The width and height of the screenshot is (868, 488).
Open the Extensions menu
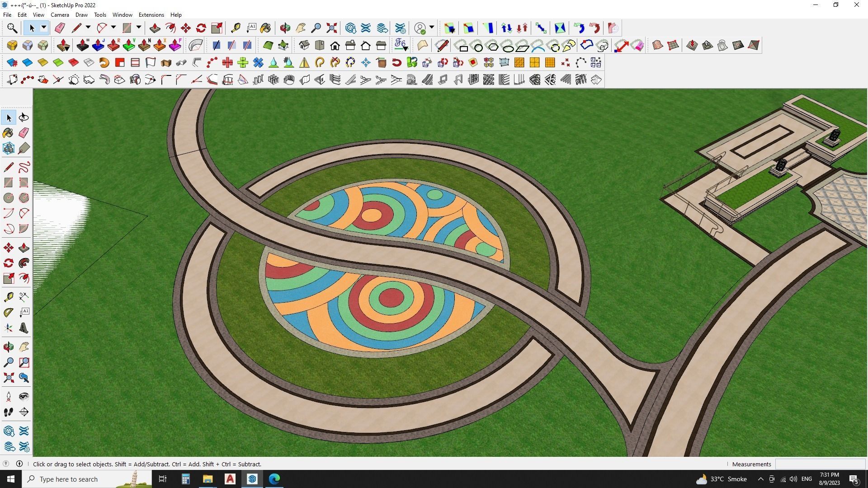[x=151, y=15]
